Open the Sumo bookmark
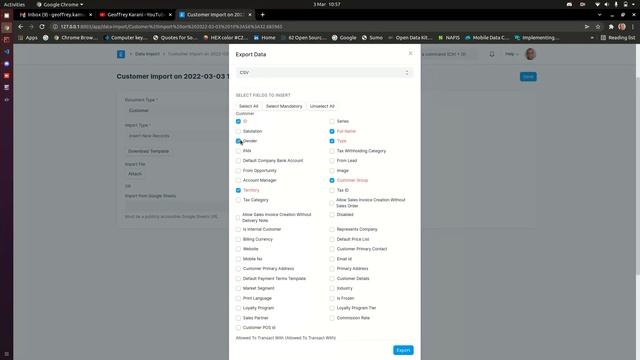The image size is (640, 360). pyautogui.click(x=372, y=38)
